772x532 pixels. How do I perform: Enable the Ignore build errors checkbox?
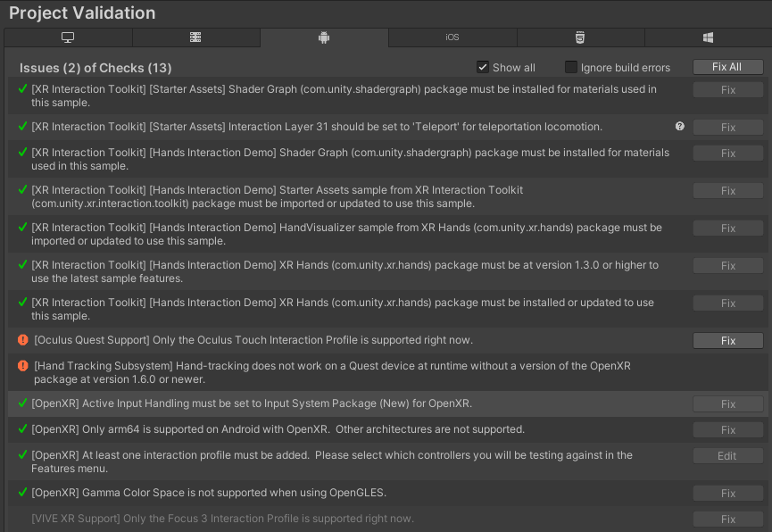(570, 67)
